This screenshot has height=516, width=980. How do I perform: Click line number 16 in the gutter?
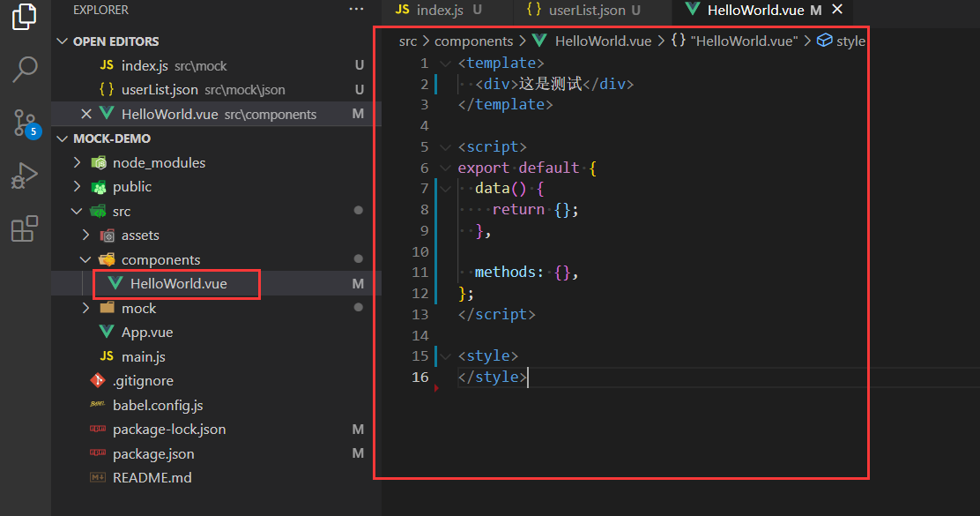420,378
